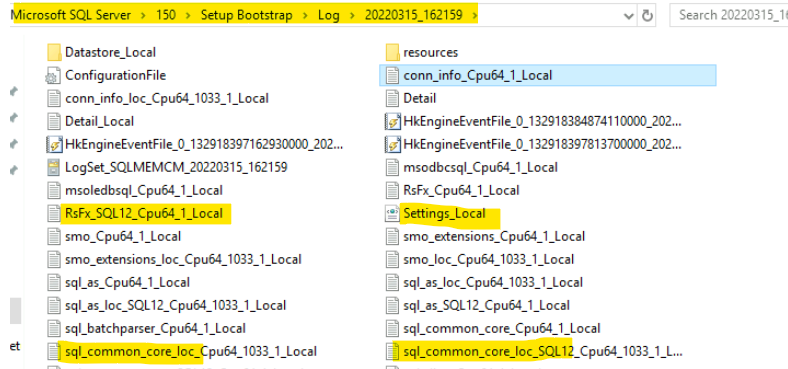The image size is (788, 369).
Task: Select the conn_info_Cpu64_1_Local file icon
Action: pos(392,75)
